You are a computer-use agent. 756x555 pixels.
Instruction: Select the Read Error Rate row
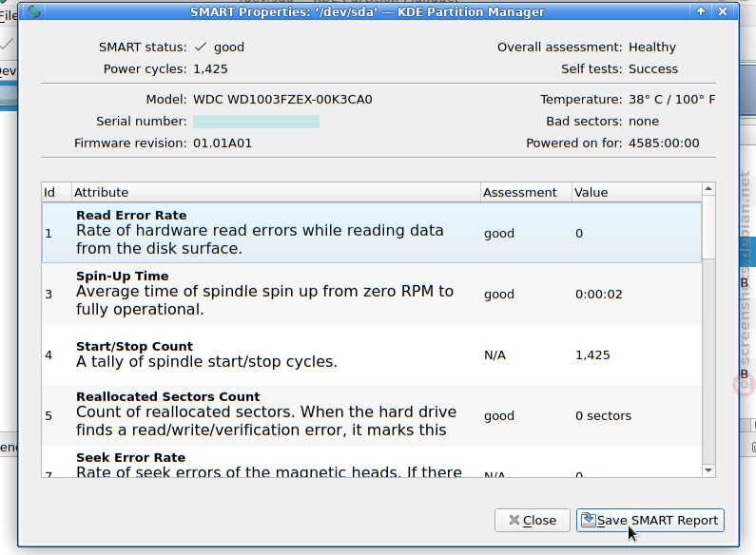coord(372,233)
